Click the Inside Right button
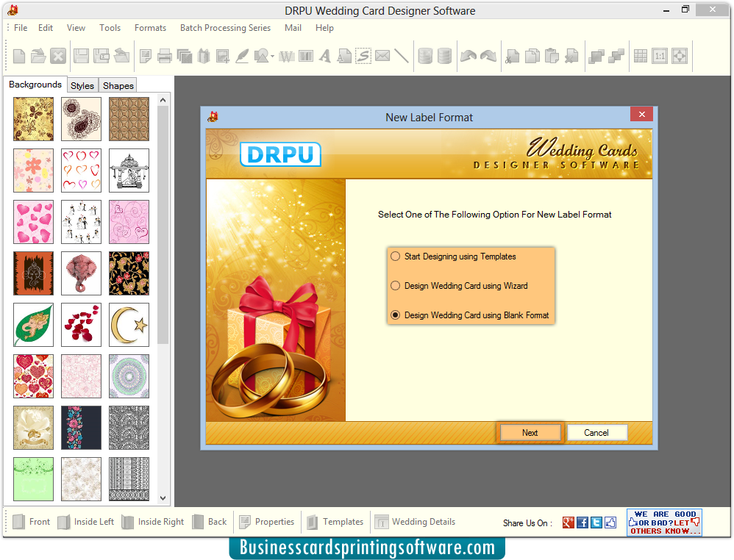Viewport: 734px width, 560px height. point(152,522)
